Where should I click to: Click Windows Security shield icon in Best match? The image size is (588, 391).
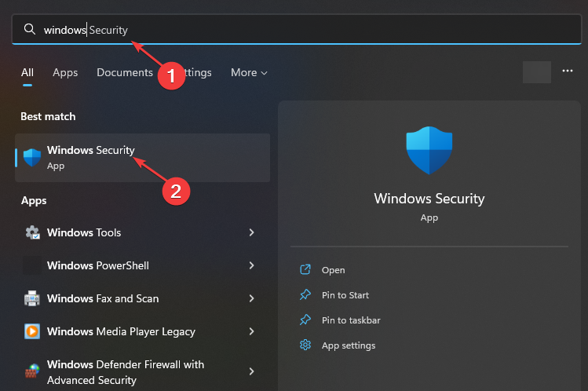(x=32, y=158)
